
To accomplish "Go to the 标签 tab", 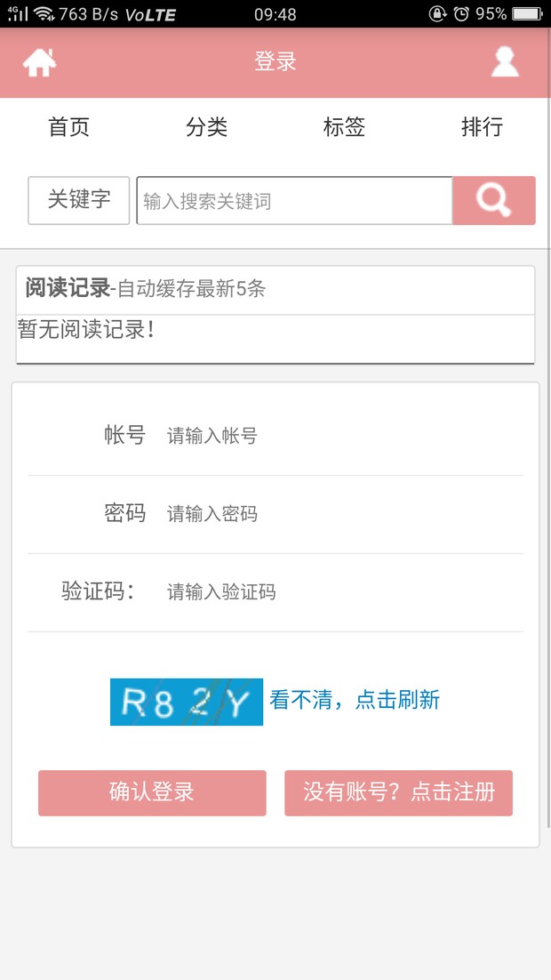I will pos(344,127).
